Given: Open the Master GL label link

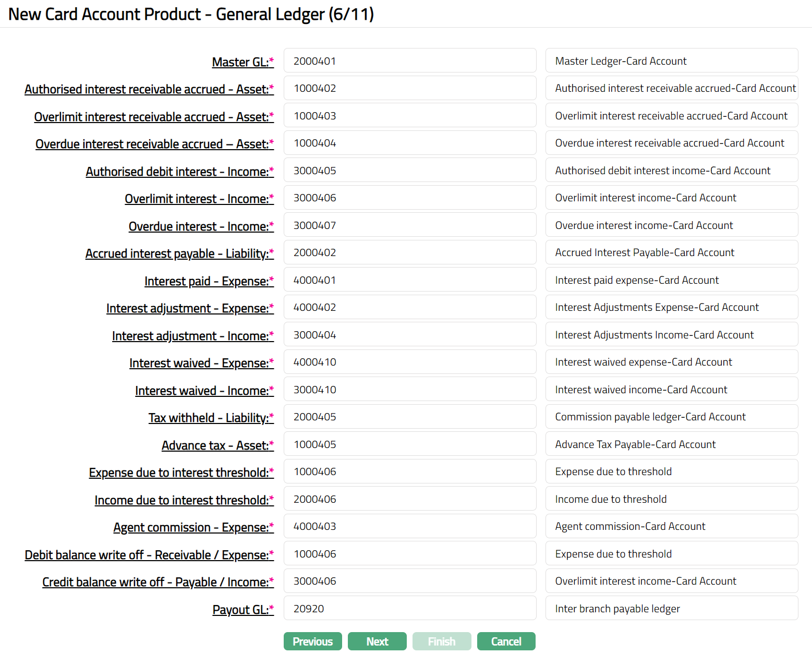Looking at the screenshot, I should [240, 62].
